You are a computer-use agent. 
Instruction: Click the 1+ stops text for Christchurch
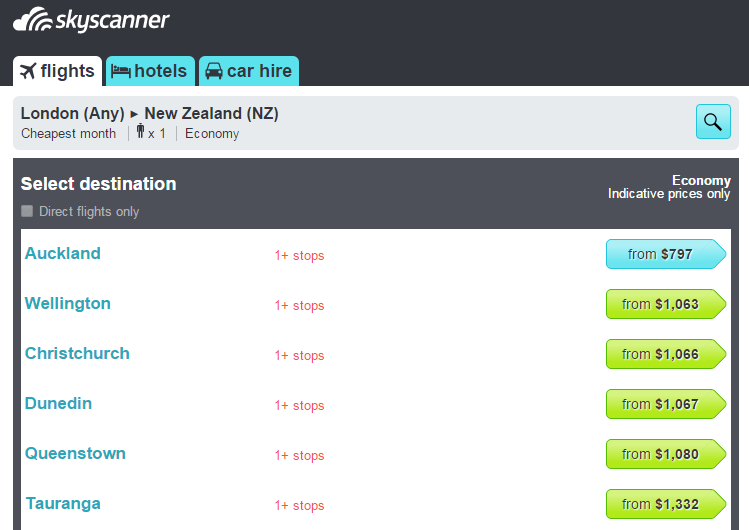click(300, 356)
